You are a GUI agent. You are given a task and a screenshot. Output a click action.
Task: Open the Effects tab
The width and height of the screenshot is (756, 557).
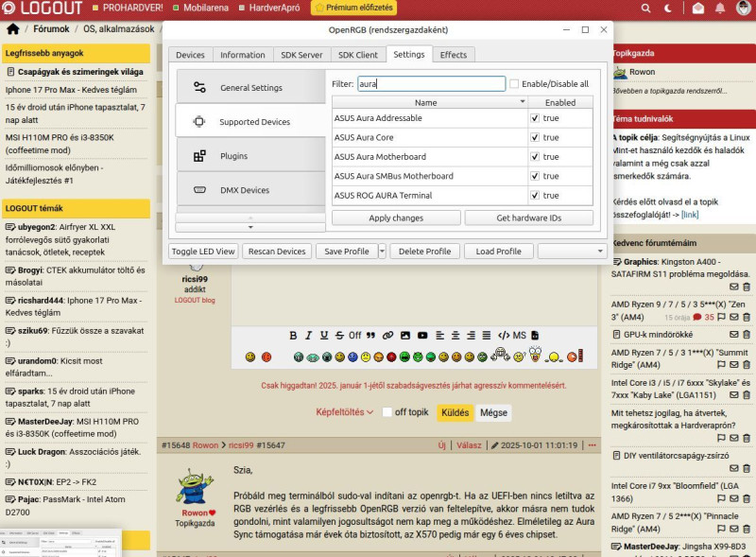[454, 55]
